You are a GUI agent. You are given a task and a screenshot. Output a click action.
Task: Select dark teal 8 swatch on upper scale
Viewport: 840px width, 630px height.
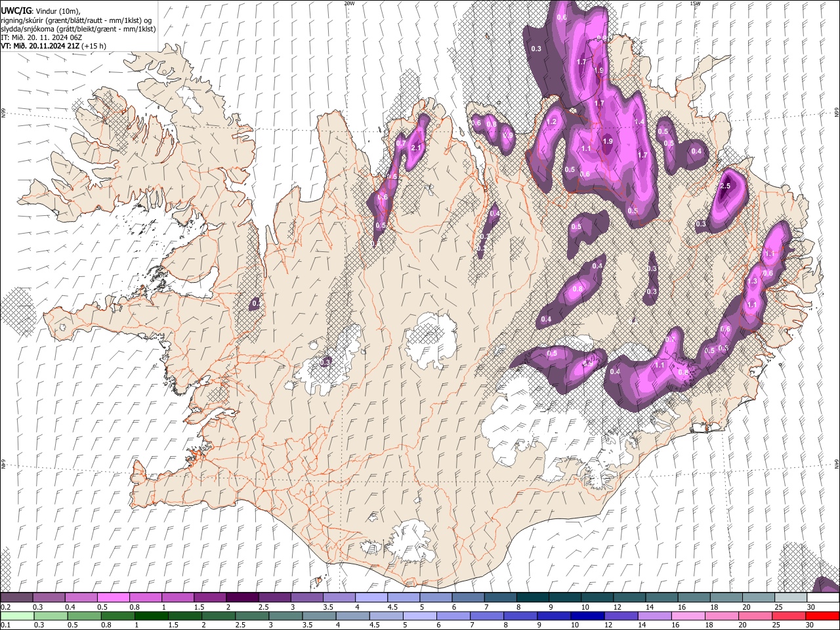point(533,598)
